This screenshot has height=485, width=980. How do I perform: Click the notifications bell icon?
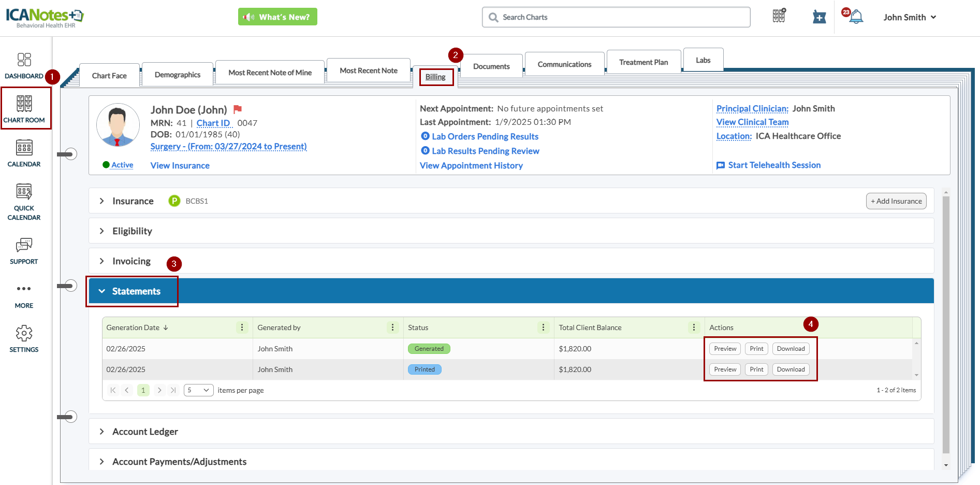click(856, 17)
